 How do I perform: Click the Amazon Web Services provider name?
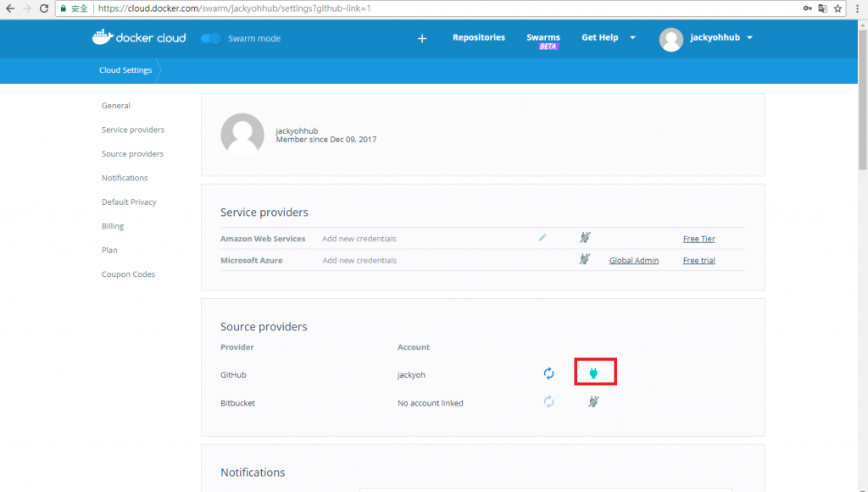(x=263, y=239)
